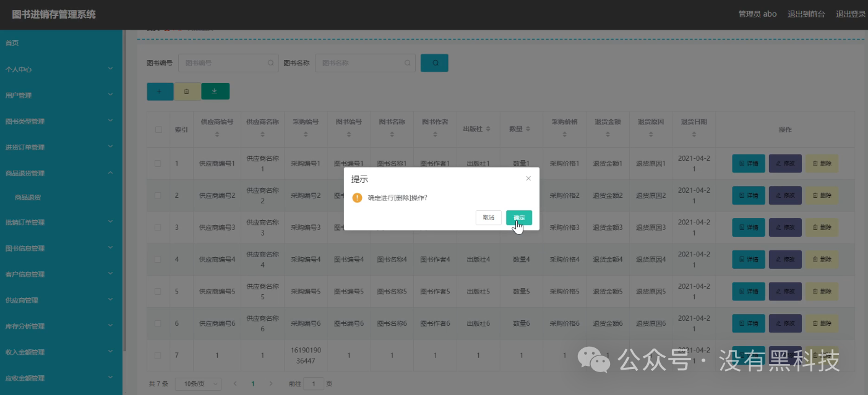Click the next page arrow
The image size is (868, 395).
click(x=270, y=384)
